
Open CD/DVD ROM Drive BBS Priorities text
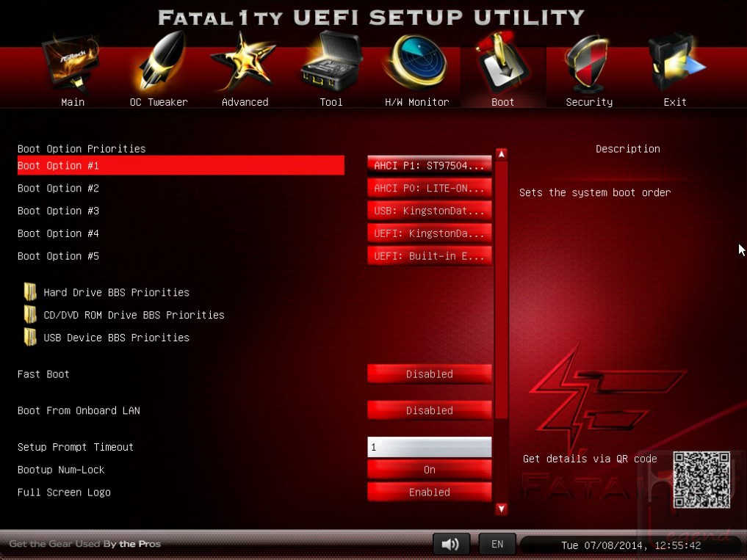point(134,315)
